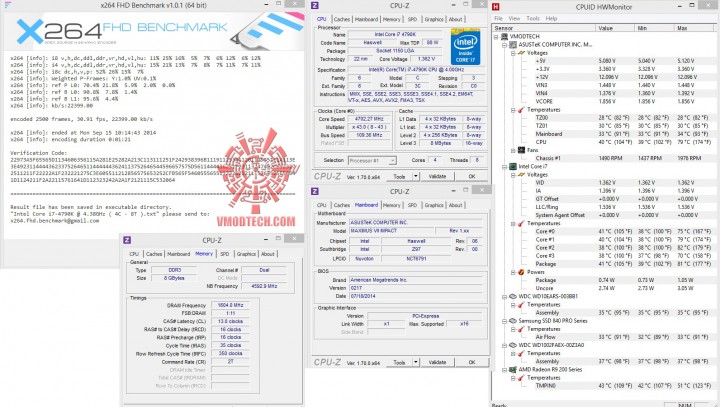Open the Processor #1 selection dropdown in CPU-Z

pyautogui.click(x=393, y=160)
